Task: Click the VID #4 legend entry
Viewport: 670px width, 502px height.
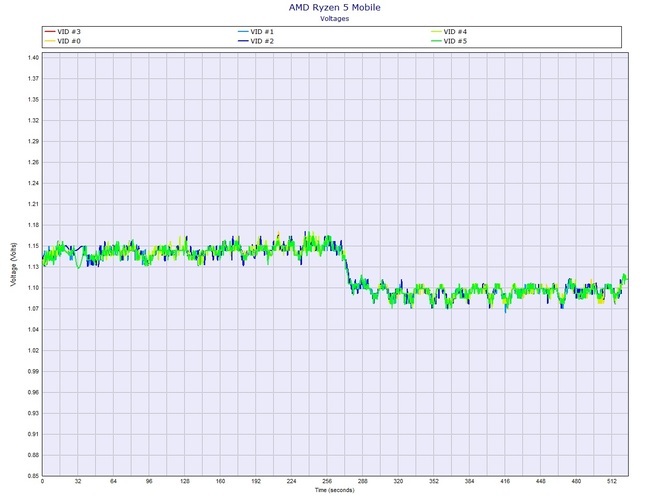Action: (449, 32)
